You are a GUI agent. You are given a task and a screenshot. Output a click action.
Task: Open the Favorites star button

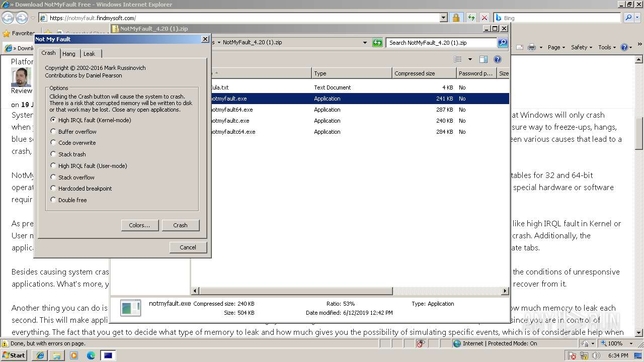pos(19,33)
